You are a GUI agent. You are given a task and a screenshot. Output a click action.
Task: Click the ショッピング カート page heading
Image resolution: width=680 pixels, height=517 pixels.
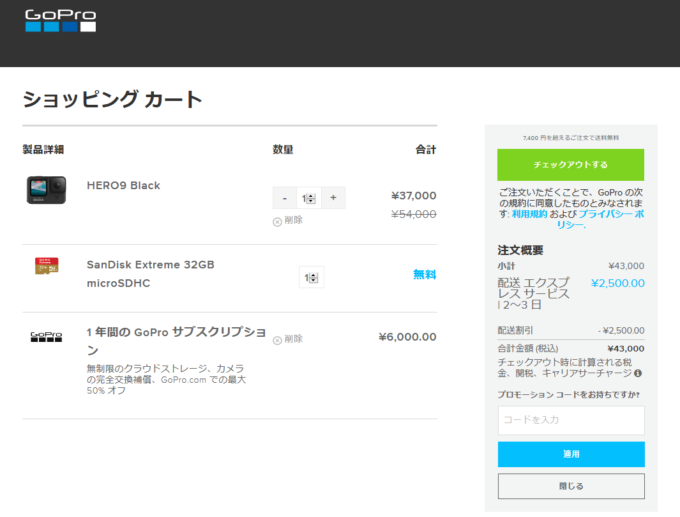pyautogui.click(x=112, y=99)
